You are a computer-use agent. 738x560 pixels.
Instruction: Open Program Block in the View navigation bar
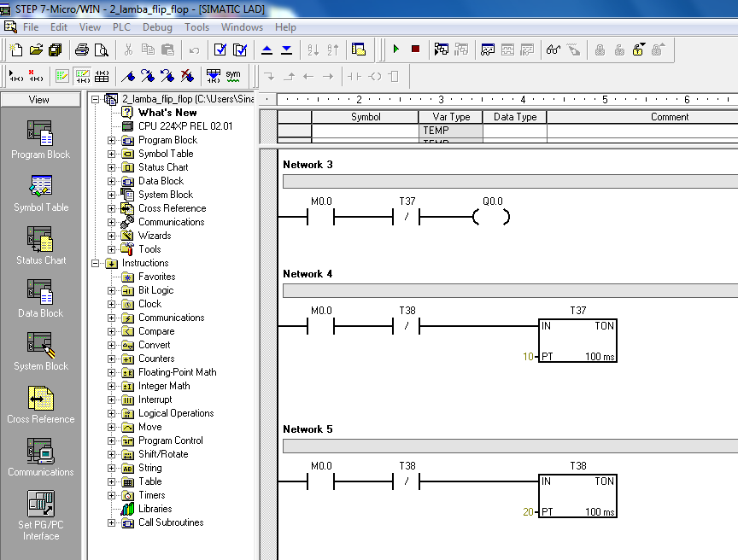(x=40, y=140)
